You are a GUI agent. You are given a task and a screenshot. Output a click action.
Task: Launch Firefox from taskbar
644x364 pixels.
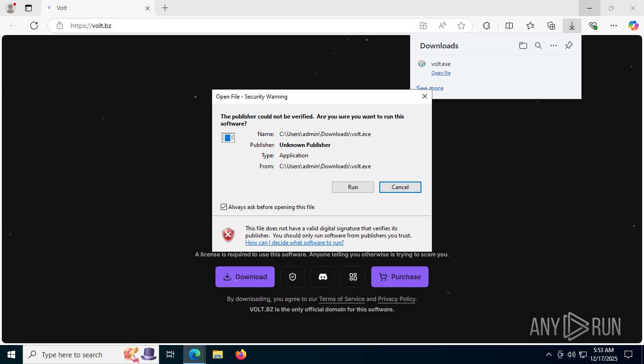(241, 355)
